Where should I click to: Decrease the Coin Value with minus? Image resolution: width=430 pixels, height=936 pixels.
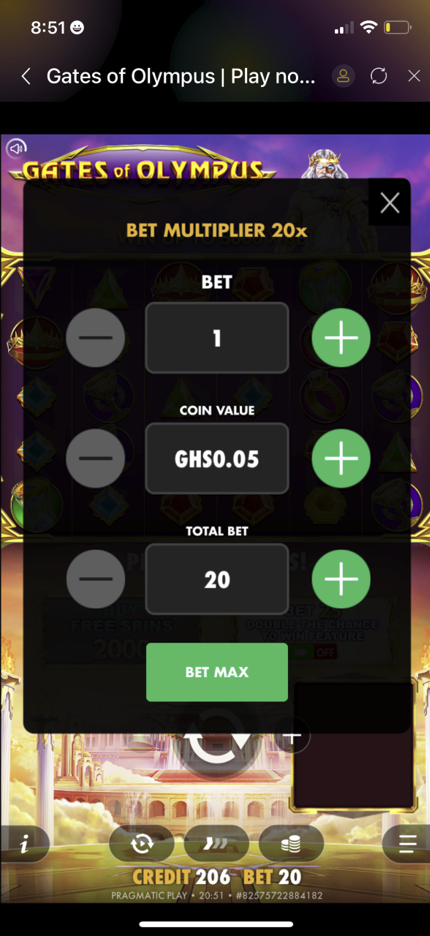pos(95,458)
